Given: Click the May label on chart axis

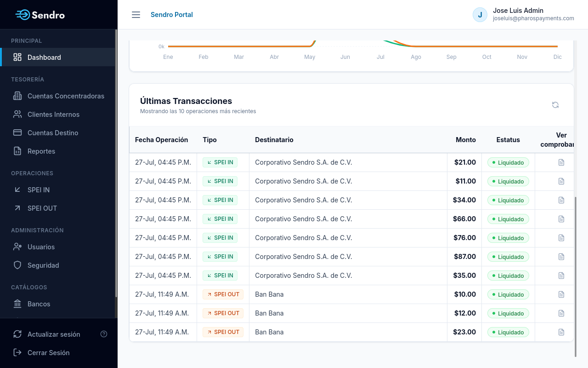Looking at the screenshot, I should click(310, 57).
